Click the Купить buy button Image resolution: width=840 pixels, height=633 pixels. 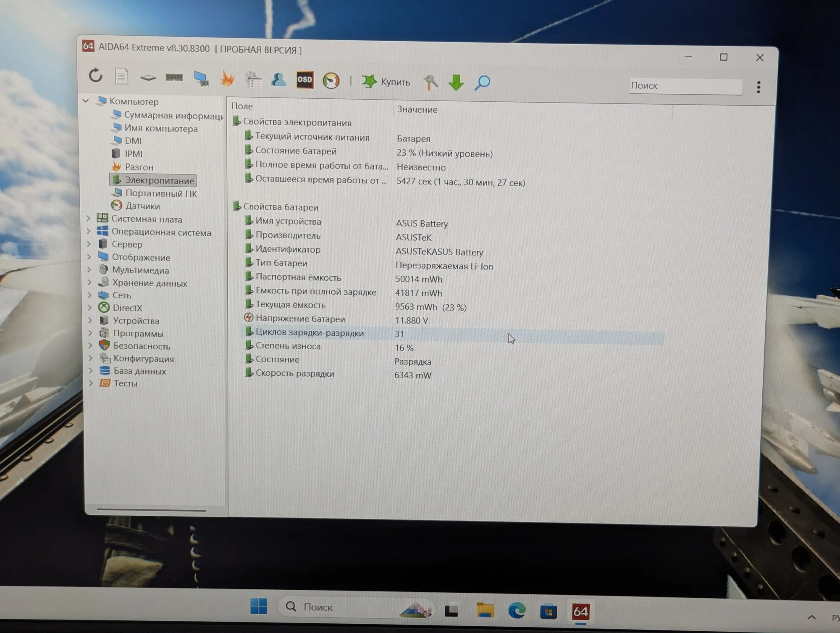tap(386, 82)
